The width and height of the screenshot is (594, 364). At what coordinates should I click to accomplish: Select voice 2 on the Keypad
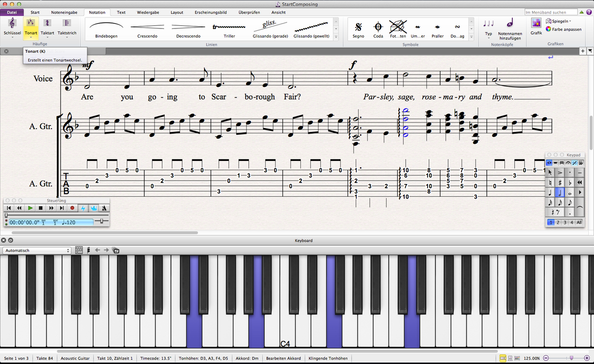[x=558, y=223]
